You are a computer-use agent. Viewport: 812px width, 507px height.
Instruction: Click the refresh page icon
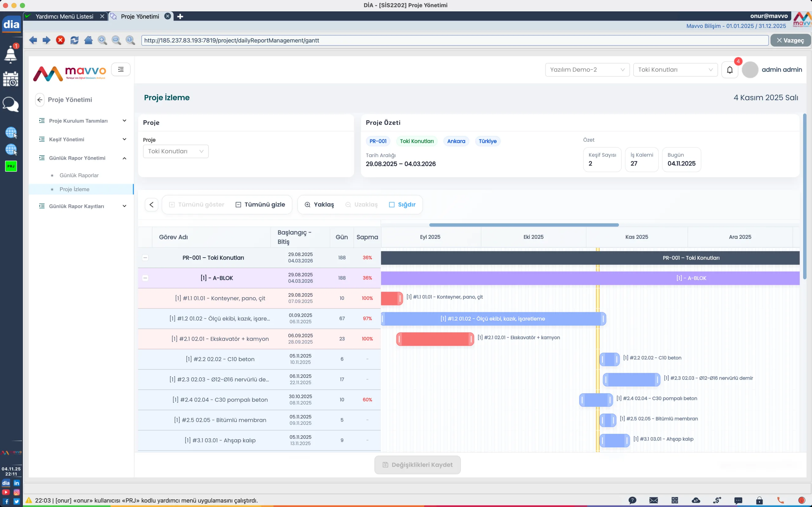[x=75, y=40]
